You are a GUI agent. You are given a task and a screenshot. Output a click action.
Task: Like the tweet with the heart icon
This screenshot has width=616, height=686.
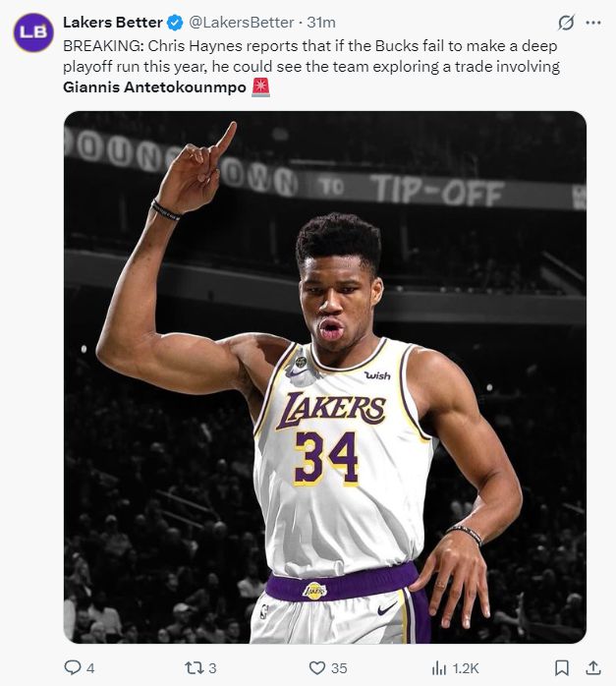(316, 667)
